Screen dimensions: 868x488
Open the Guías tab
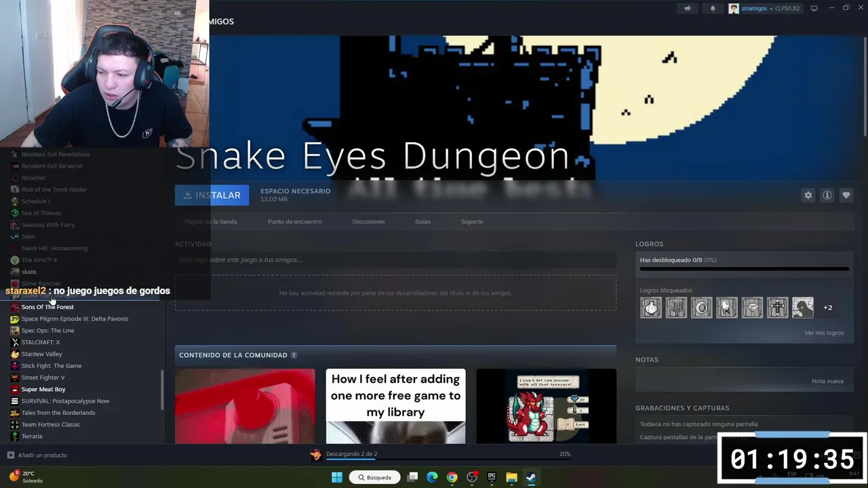pos(422,222)
